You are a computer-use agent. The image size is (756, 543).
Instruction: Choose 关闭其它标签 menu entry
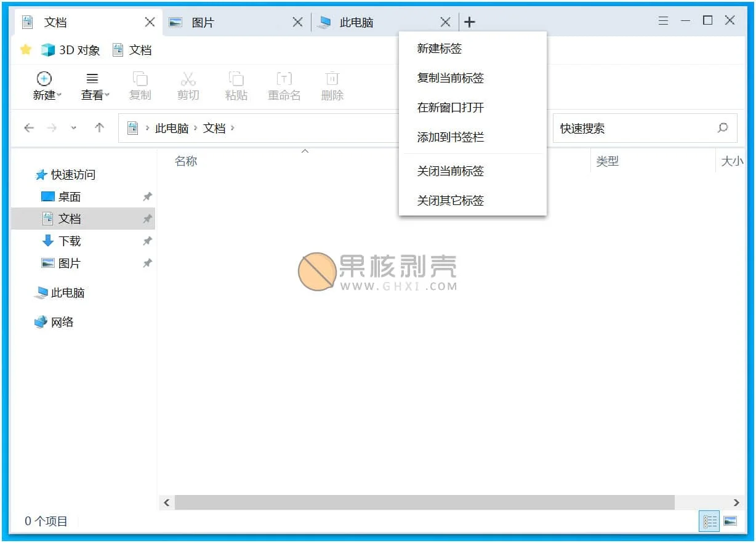click(x=451, y=201)
